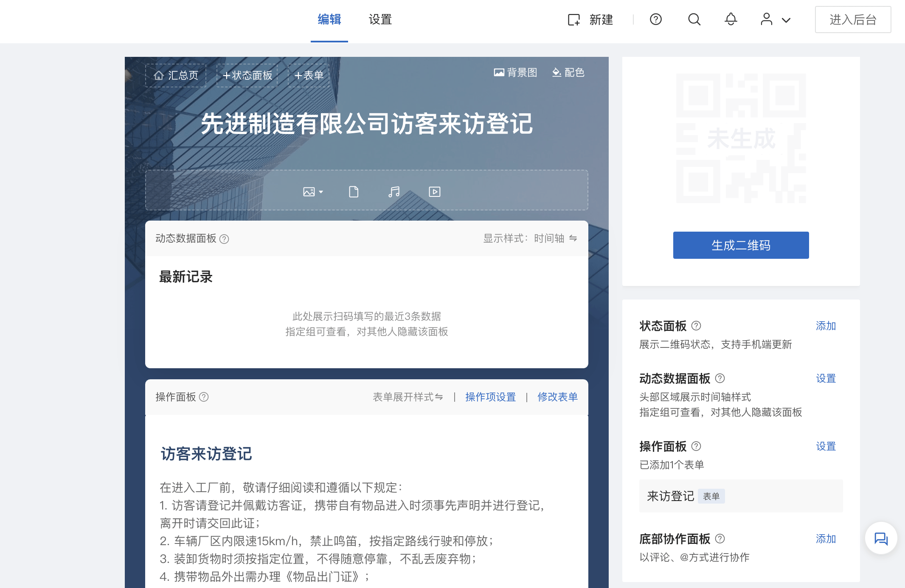Image resolution: width=905 pixels, height=588 pixels.
Task: Select the 编辑 tab
Action: [x=329, y=20]
